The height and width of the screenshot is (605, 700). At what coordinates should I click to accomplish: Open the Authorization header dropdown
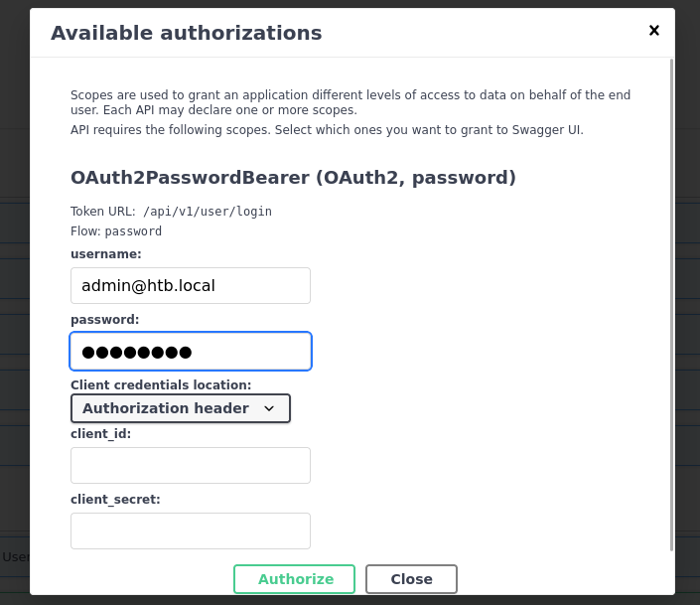[181, 408]
